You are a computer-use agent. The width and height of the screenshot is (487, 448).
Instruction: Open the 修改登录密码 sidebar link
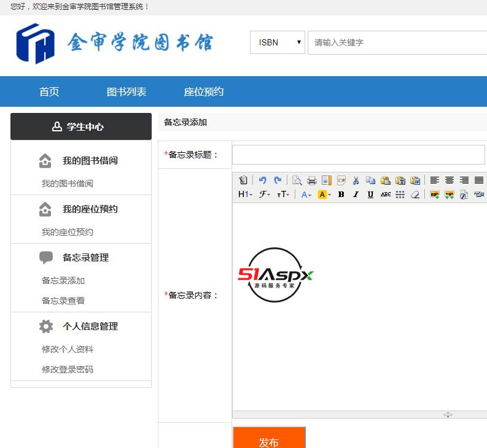pos(68,369)
